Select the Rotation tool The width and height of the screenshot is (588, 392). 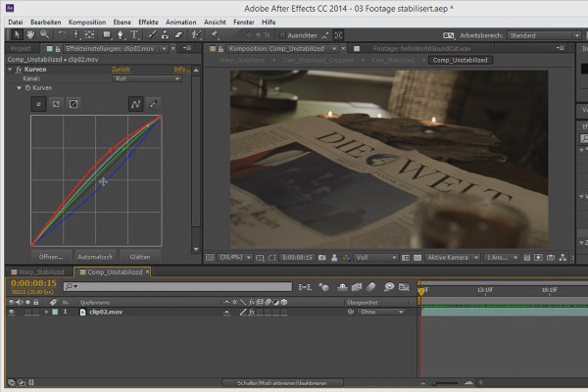(x=62, y=35)
